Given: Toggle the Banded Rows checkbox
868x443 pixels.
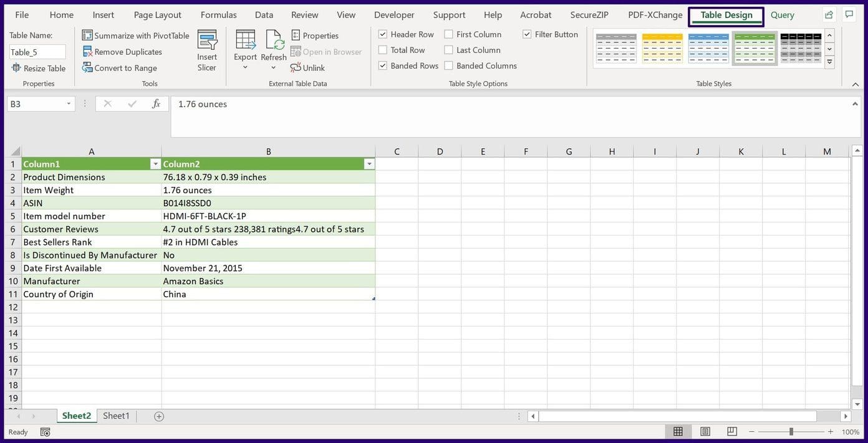Looking at the screenshot, I should [383, 65].
